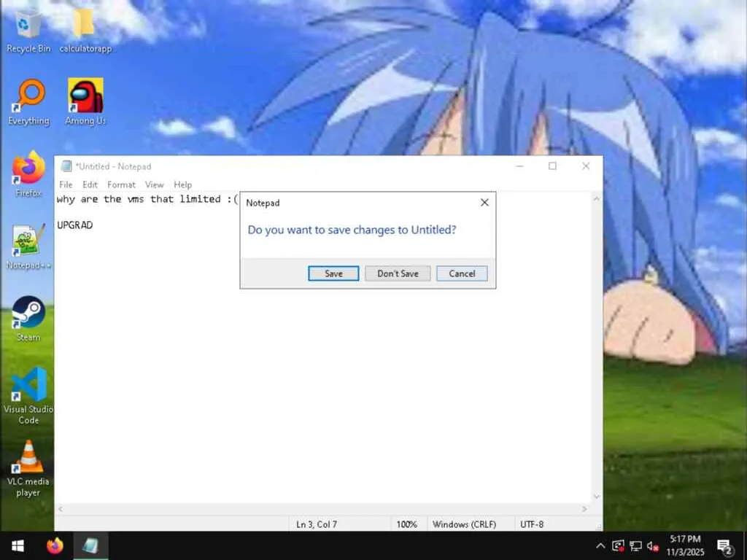Launch VLC media player shortcut
747x560 pixels.
(x=28, y=469)
